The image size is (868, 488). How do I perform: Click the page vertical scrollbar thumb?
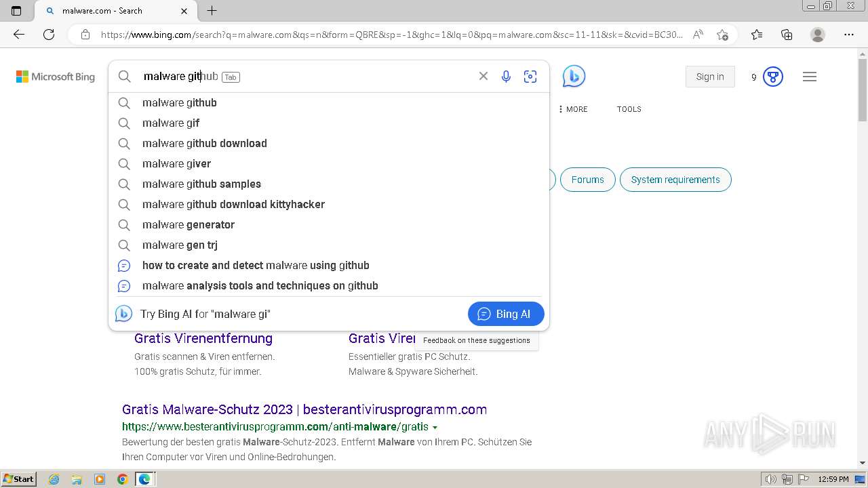(863, 89)
